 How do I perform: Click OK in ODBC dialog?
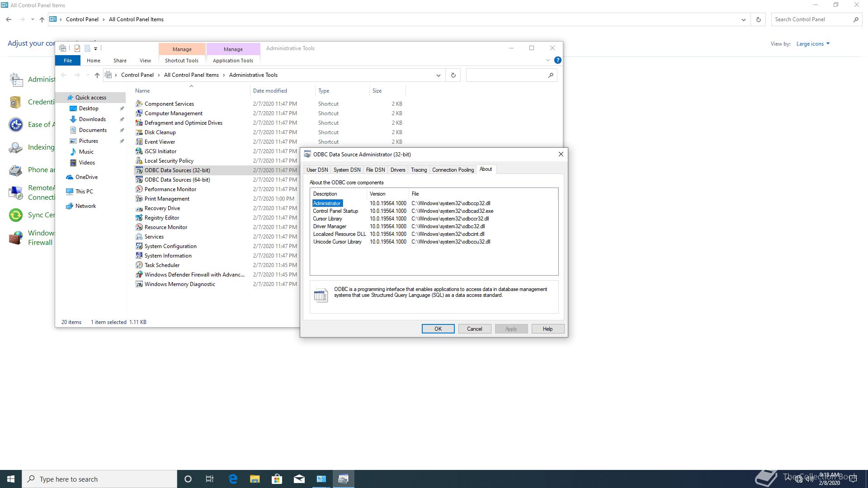(x=438, y=329)
